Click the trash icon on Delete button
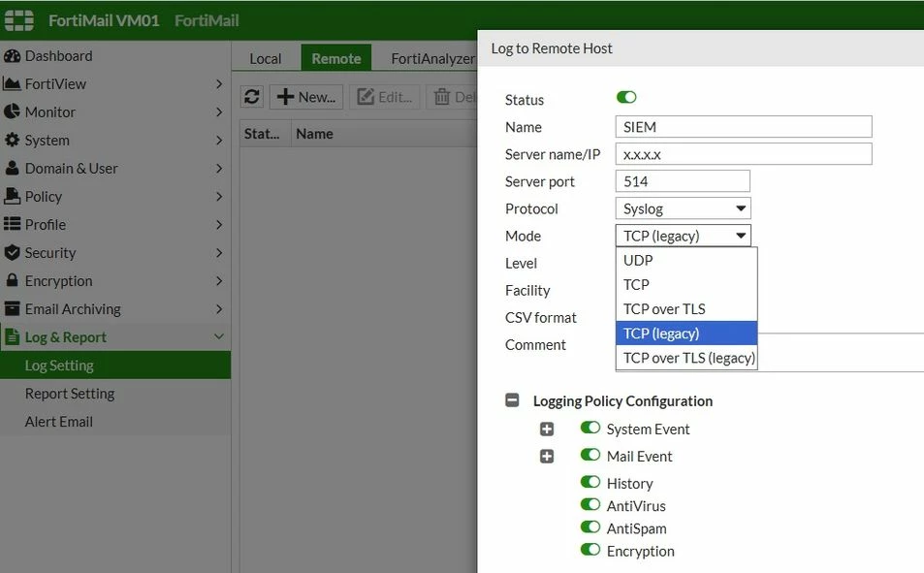Screen dimensions: 924x573 click(442, 97)
